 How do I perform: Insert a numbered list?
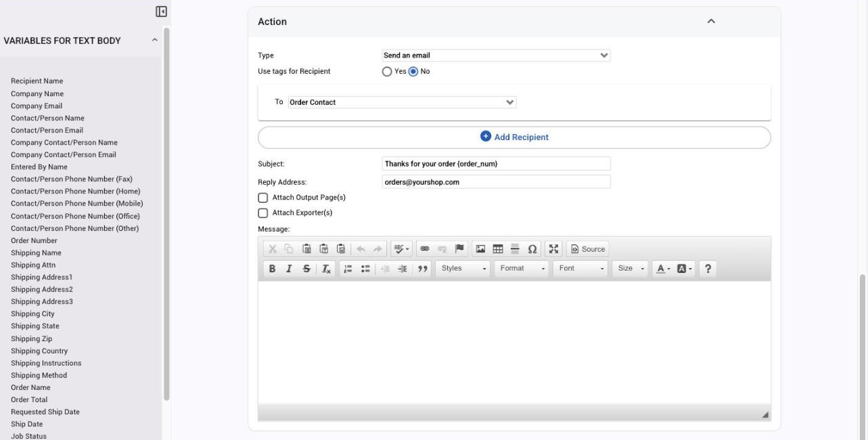[x=348, y=269]
